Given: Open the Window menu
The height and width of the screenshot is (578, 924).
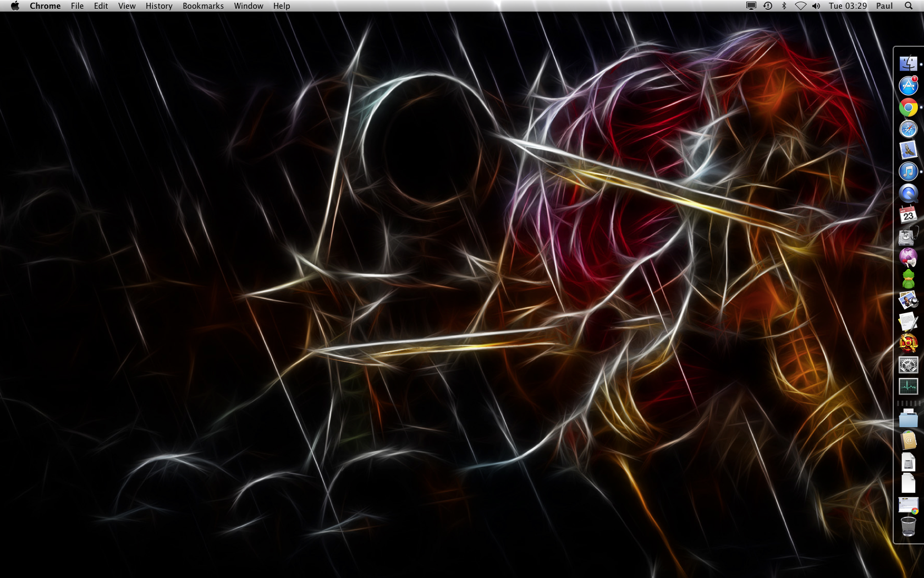Looking at the screenshot, I should point(249,6).
